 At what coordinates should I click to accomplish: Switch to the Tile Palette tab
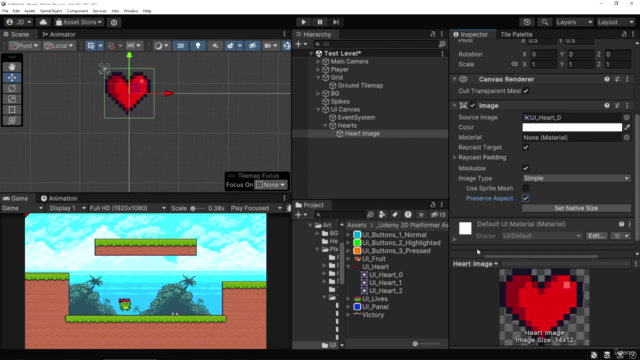click(516, 34)
